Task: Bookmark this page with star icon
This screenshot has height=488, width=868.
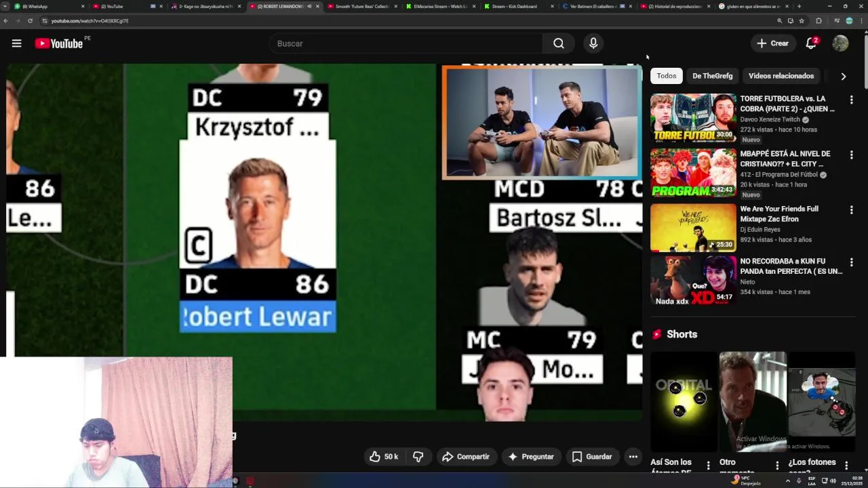Action: [802, 21]
